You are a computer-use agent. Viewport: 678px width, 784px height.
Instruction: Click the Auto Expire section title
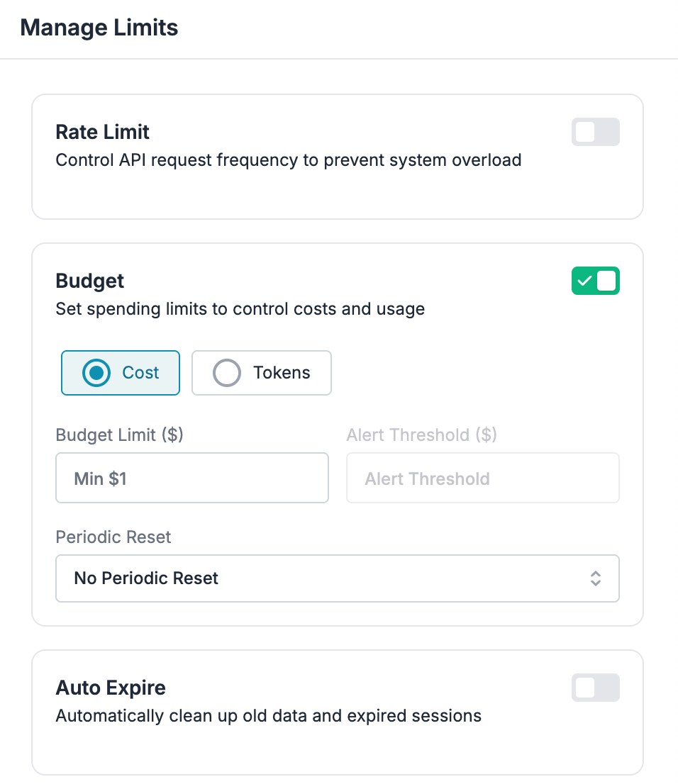[x=111, y=688]
